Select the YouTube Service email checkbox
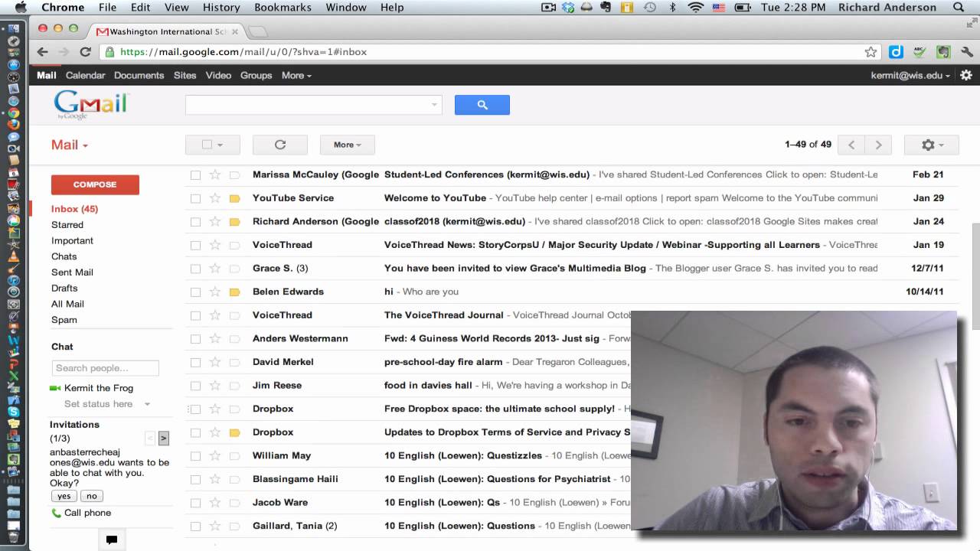 pos(195,198)
